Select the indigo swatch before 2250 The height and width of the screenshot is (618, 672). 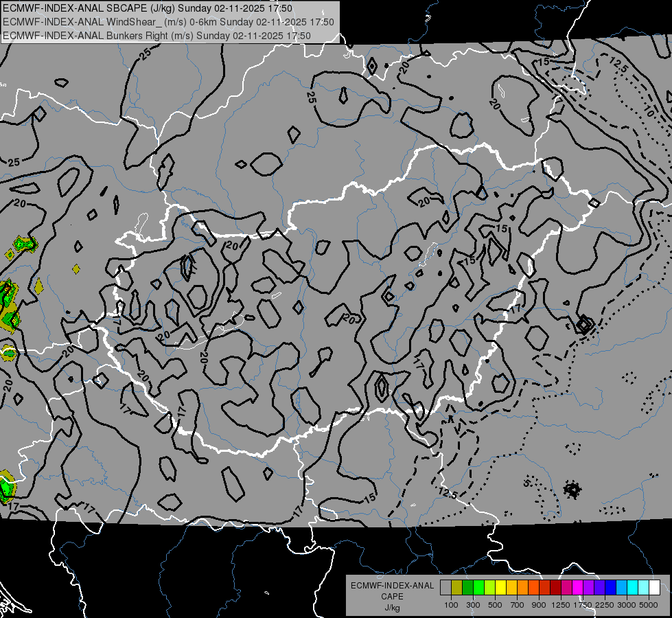(x=599, y=588)
